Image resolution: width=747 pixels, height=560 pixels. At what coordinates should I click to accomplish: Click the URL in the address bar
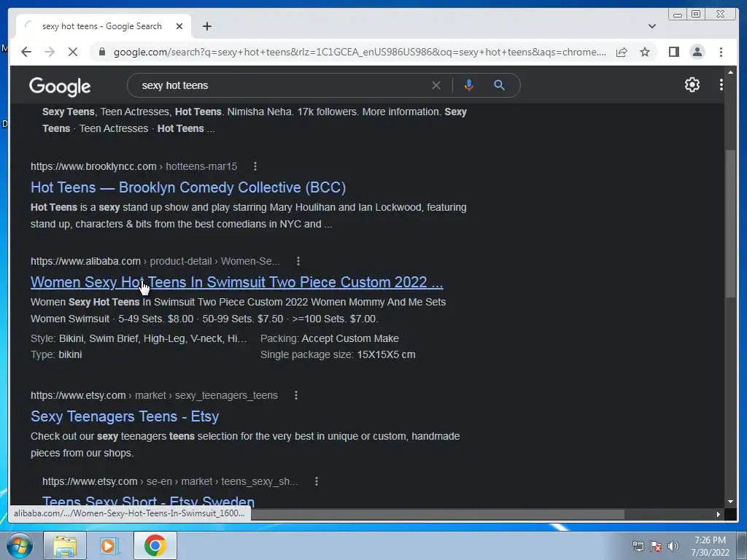(x=360, y=52)
